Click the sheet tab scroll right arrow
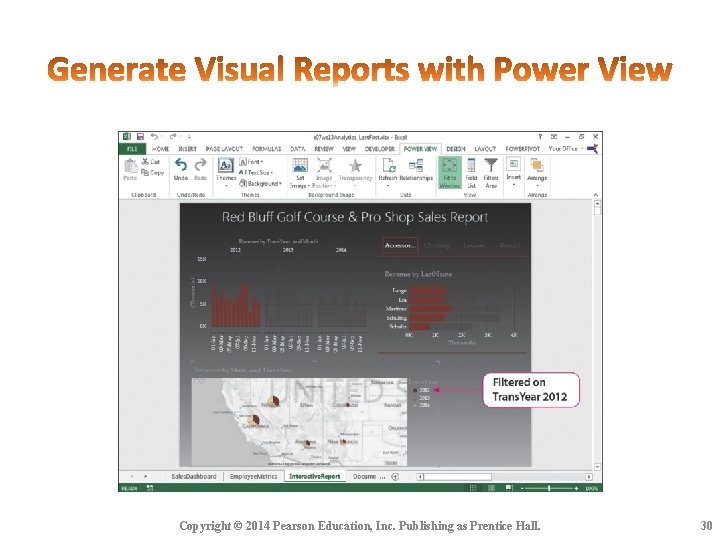Image resolution: width=720 pixels, height=540 pixels. pos(146,477)
